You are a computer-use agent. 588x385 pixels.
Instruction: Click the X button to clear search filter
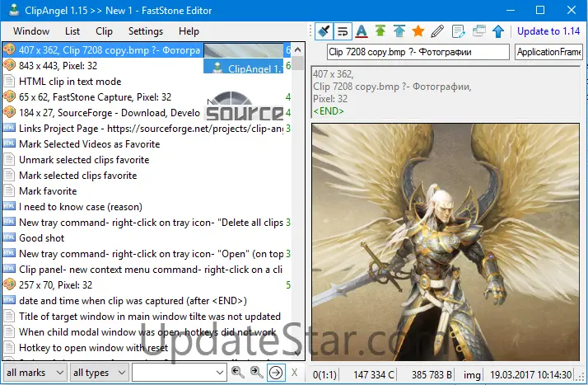coord(295,373)
